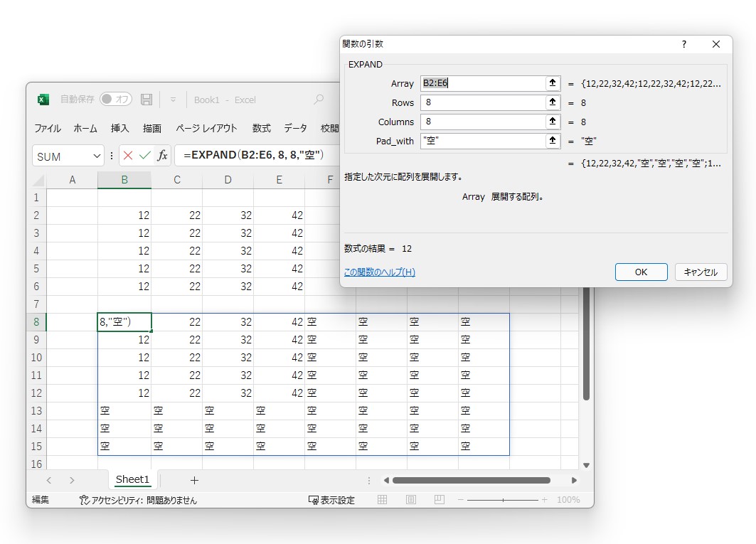Toggle the AutoSave switch
756x544 pixels.
[x=115, y=100]
